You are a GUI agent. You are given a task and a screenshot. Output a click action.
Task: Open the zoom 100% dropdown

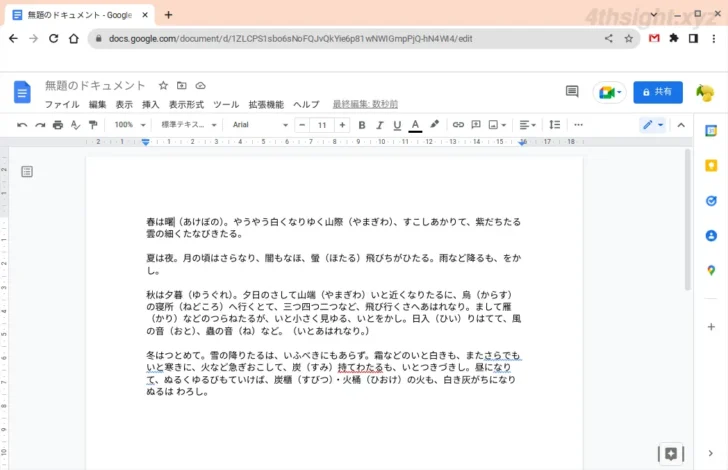[x=130, y=125]
